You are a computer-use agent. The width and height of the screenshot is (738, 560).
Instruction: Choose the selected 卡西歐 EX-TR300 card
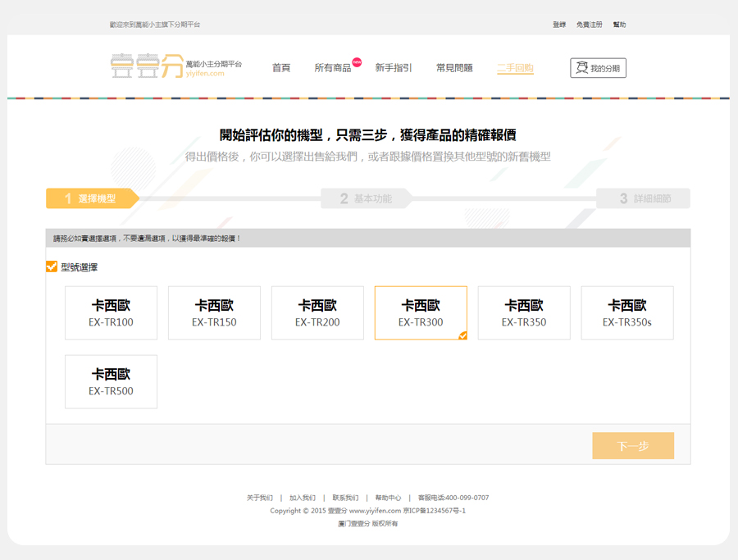pyautogui.click(x=421, y=313)
